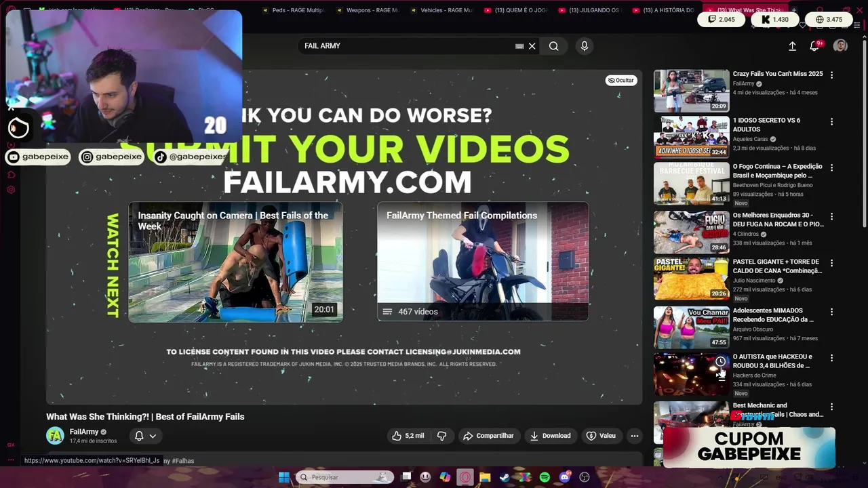The width and height of the screenshot is (868, 488).
Task: Open Opera GX sidebar settings gear
Action: 11,190
